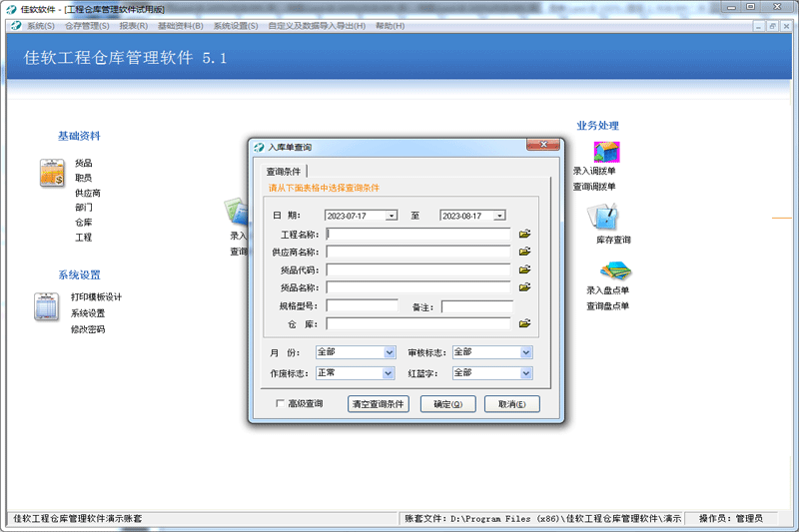Screen dimensions: 799x532
Task: Open the 录入盘点单 link
Action: pos(607,290)
